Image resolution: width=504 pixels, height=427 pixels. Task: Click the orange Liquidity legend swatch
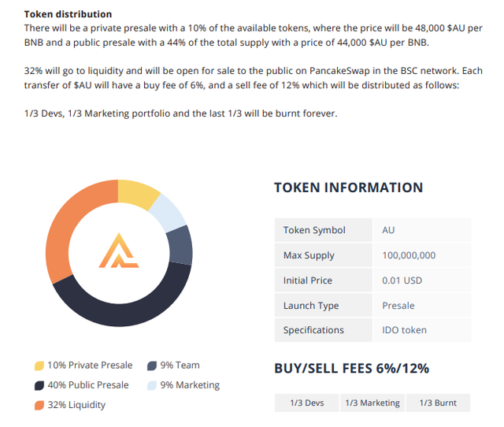pyautogui.click(x=39, y=406)
